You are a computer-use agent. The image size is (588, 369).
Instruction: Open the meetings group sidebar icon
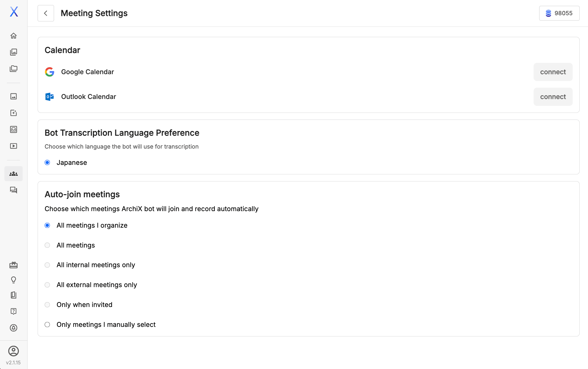click(13, 174)
